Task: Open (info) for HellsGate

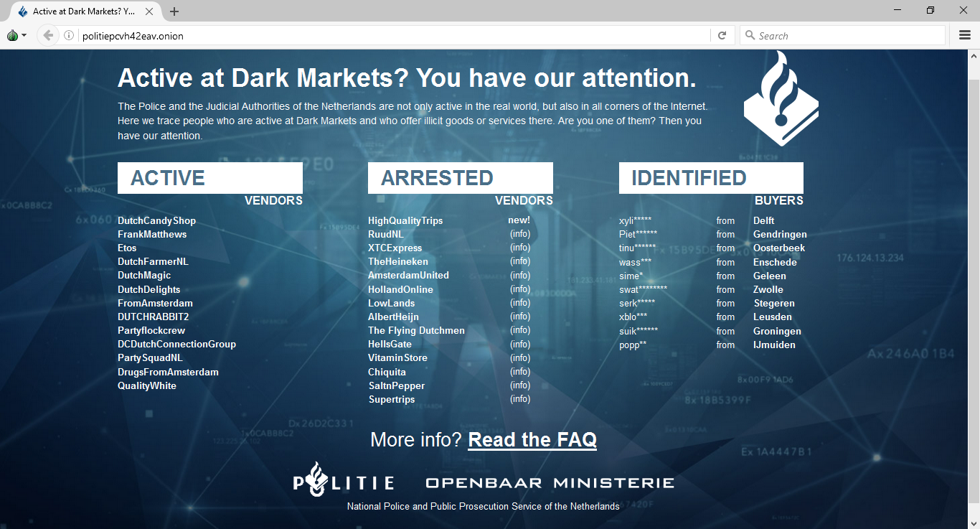Action: point(520,344)
